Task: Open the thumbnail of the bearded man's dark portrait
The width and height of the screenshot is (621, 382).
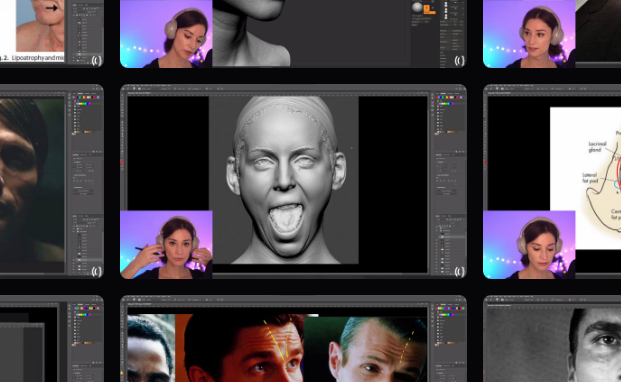Action: 51,181
